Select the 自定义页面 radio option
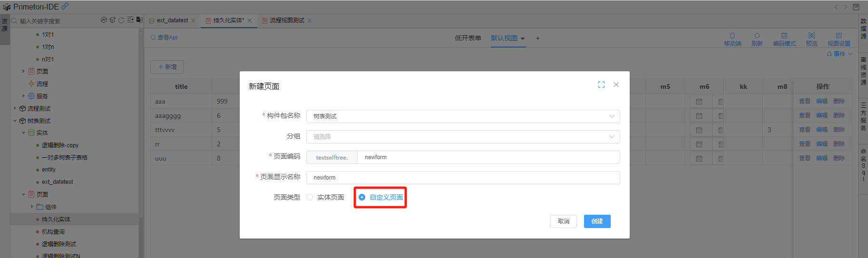This screenshot has width=868, height=258. [362, 197]
